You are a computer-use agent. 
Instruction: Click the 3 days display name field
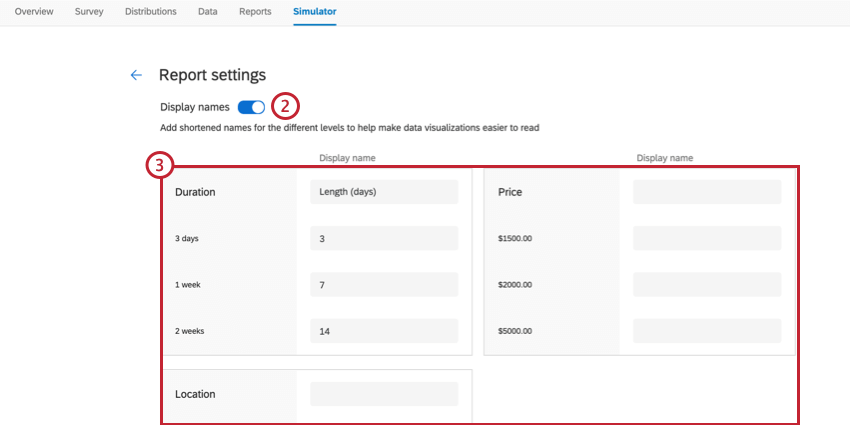coord(384,239)
